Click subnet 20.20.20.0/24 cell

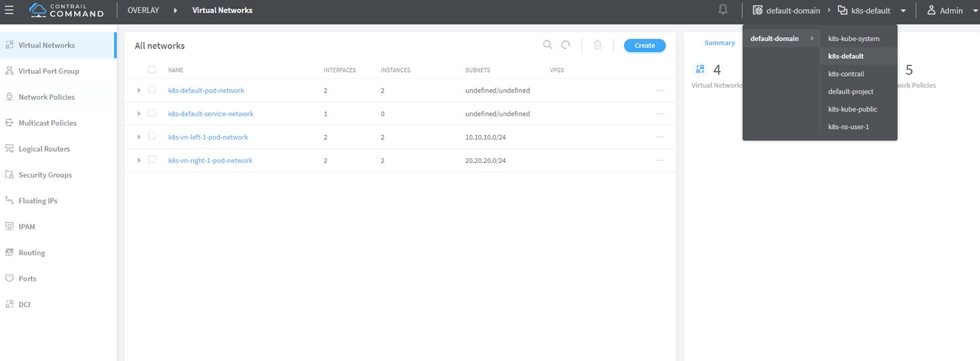tap(485, 160)
